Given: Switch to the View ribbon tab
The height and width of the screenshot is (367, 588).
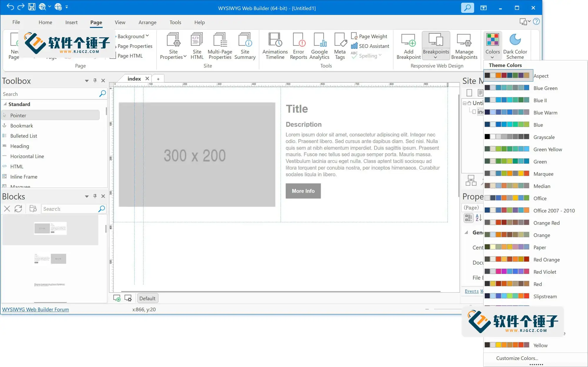Looking at the screenshot, I should (120, 22).
